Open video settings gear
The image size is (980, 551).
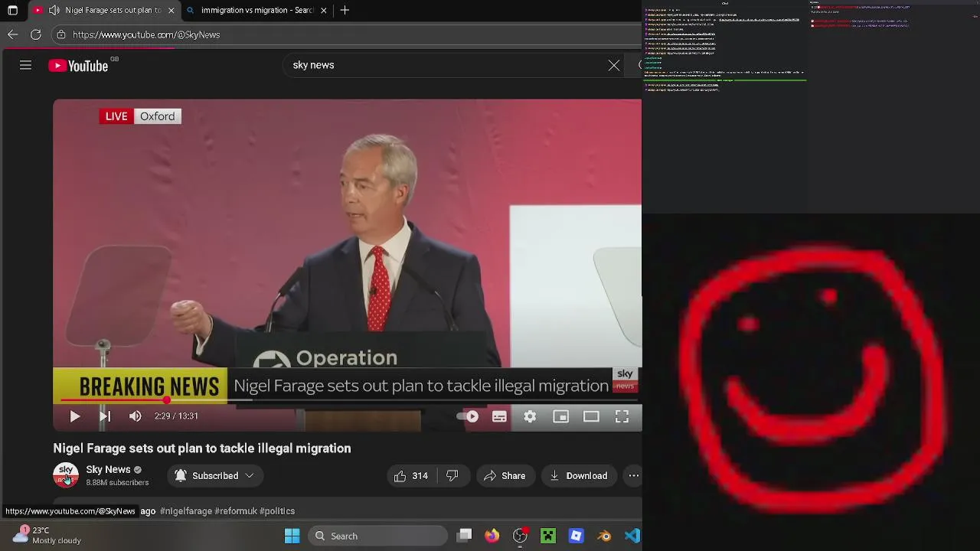click(530, 416)
